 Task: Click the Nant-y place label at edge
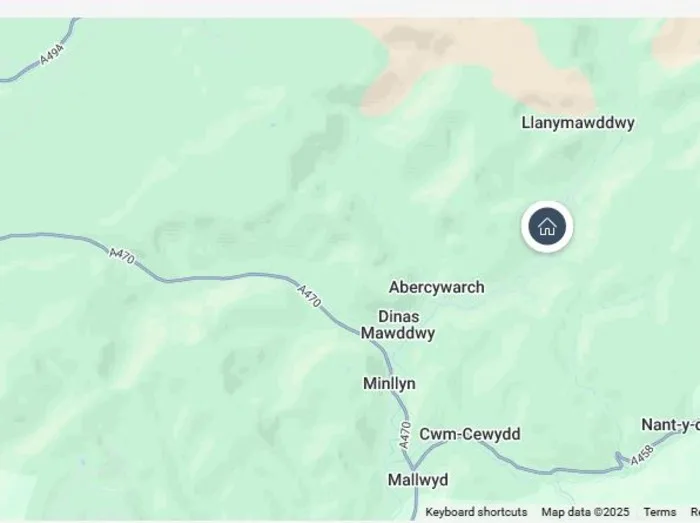pos(671,425)
